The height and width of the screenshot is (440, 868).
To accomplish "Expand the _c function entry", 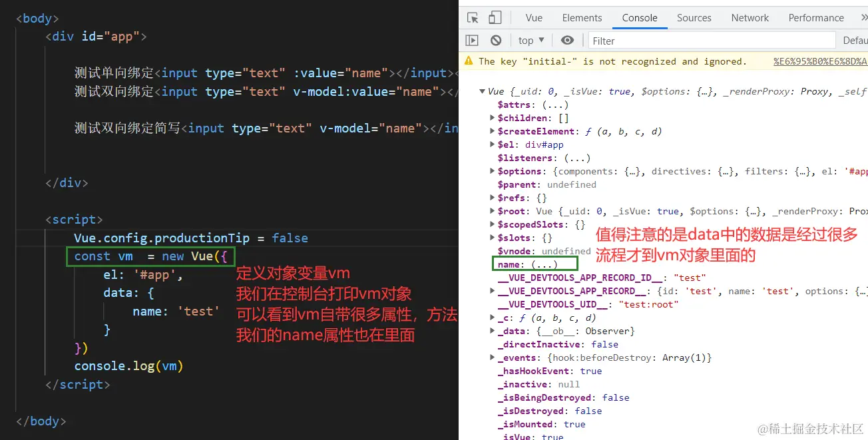I will click(x=492, y=318).
